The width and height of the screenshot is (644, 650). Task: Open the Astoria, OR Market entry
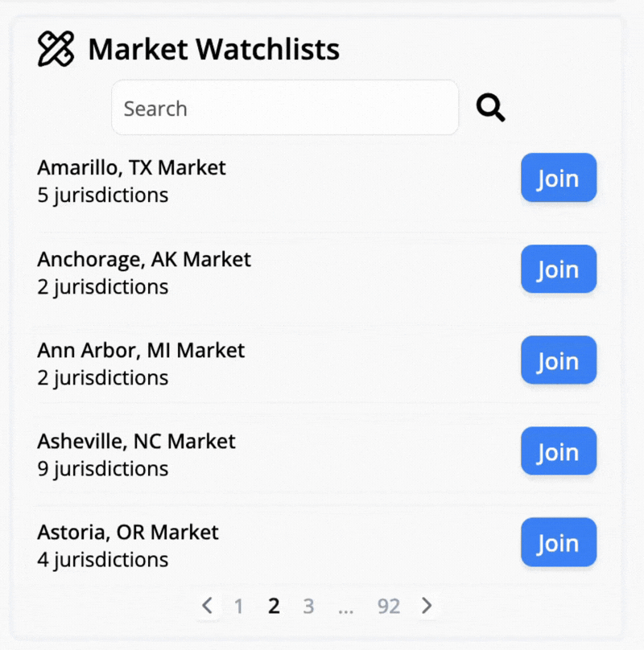pyautogui.click(x=128, y=533)
